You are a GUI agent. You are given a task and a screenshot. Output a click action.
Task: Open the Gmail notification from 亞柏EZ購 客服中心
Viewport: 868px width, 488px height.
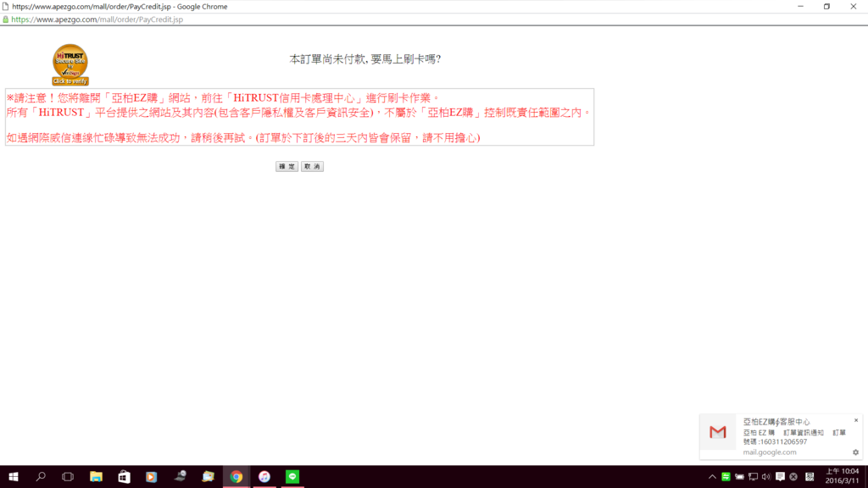point(781,436)
